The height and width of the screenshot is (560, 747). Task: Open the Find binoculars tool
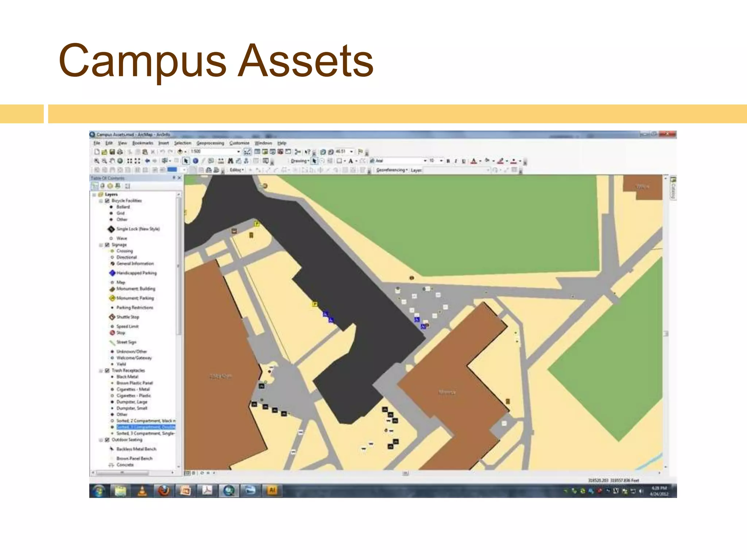coord(230,161)
